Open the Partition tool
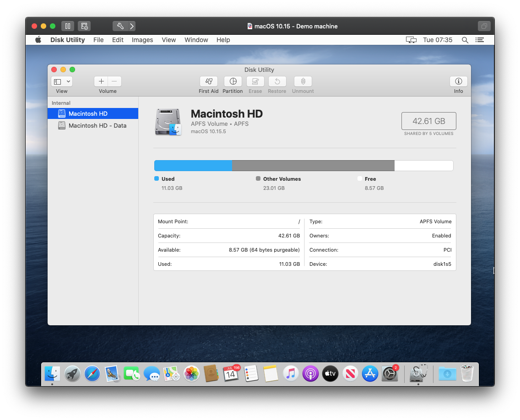 click(x=233, y=81)
